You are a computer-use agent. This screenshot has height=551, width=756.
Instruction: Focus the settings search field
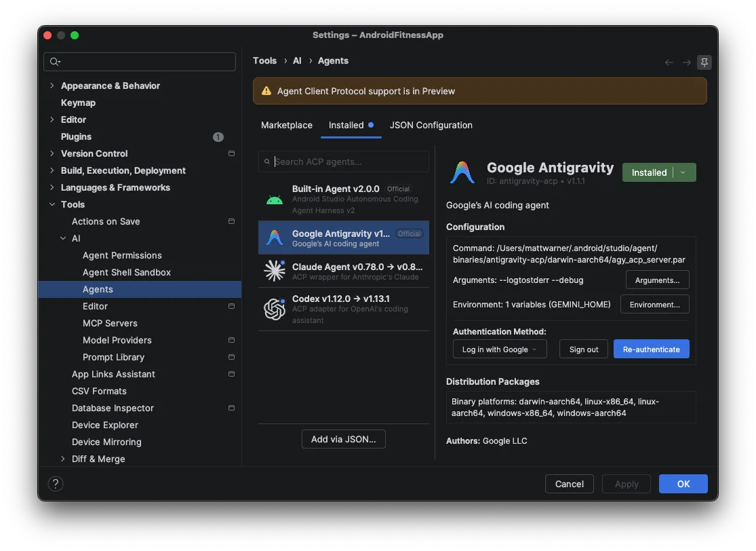coord(140,62)
